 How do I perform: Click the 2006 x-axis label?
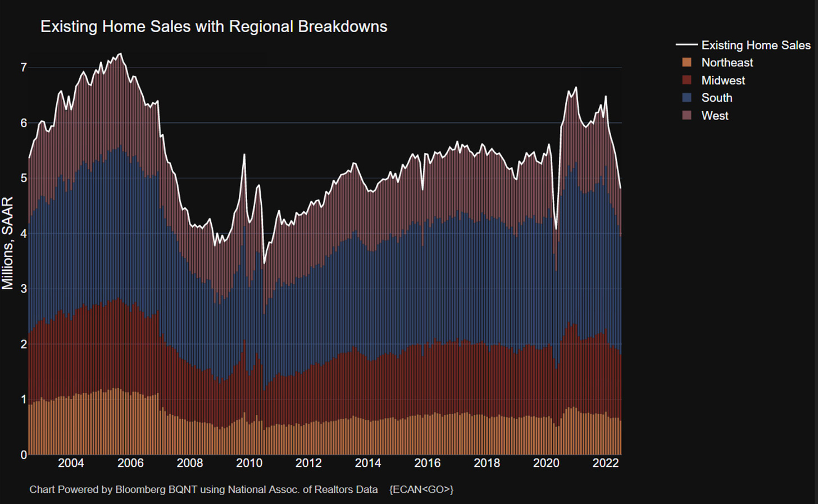[130, 463]
